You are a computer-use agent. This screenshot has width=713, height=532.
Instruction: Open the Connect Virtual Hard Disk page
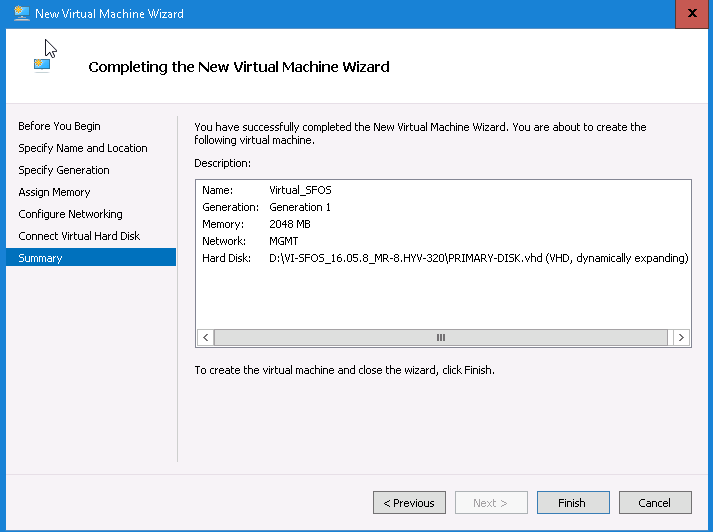coord(79,236)
